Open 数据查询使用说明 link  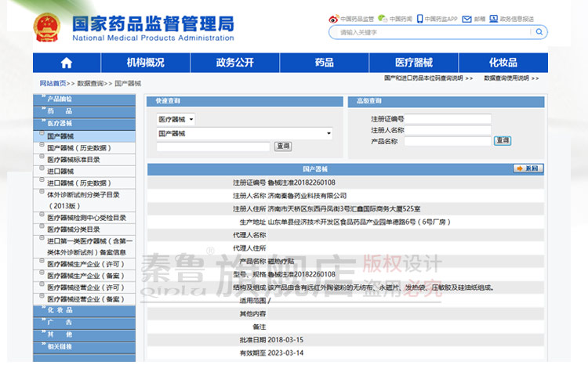[506, 78]
